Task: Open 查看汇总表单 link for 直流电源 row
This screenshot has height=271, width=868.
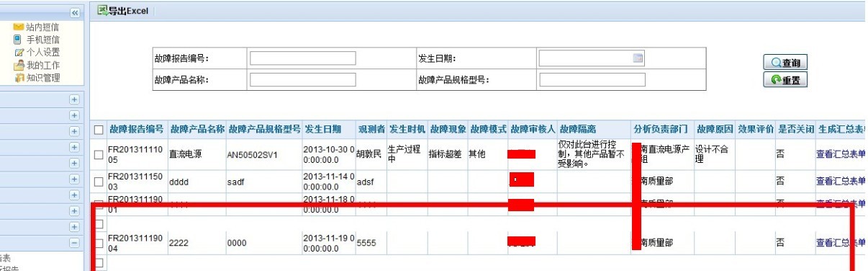Action: (x=841, y=154)
